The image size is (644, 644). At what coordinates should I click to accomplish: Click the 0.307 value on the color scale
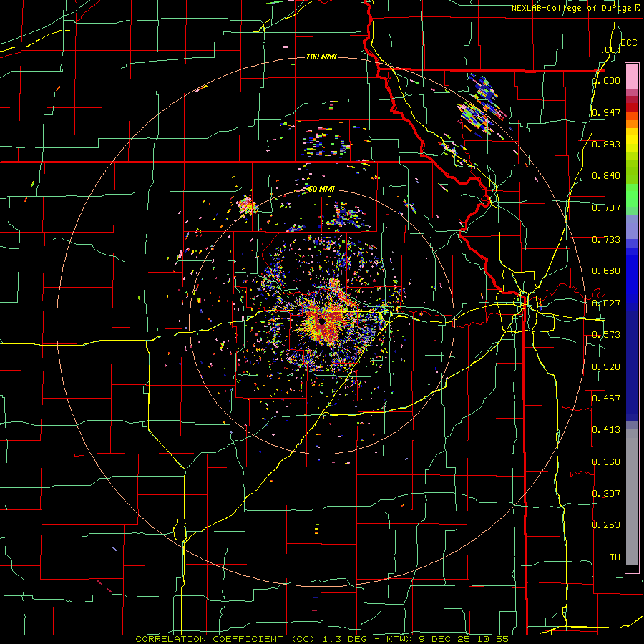click(x=606, y=493)
